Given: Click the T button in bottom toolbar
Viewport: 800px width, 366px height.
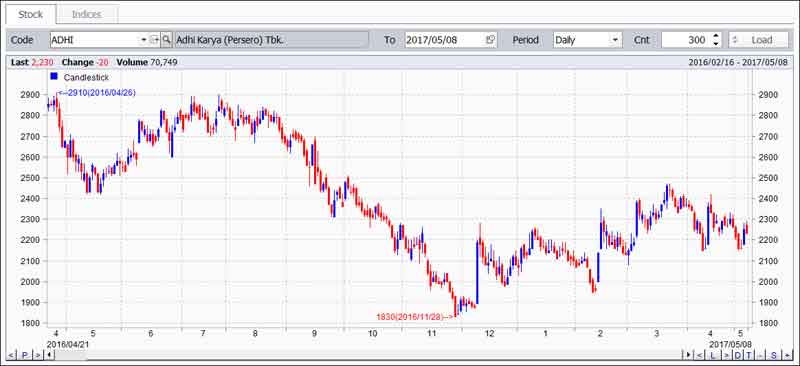Looking at the screenshot, I should point(749,355).
